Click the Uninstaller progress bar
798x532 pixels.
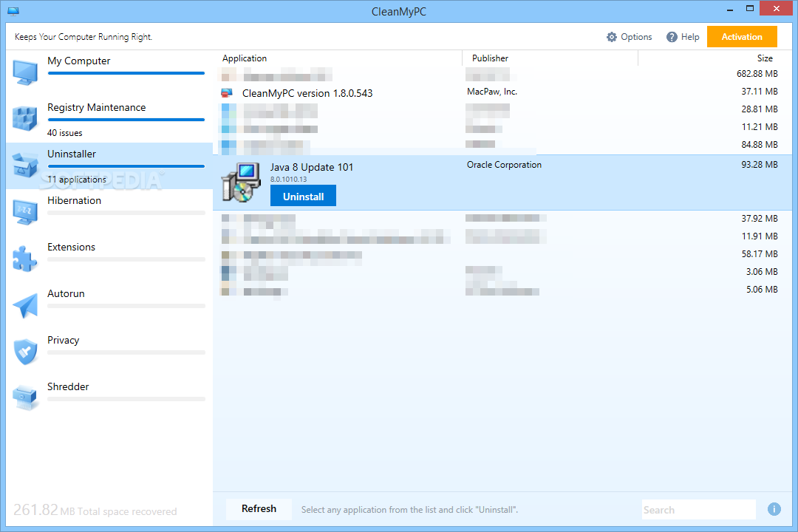pyautogui.click(x=126, y=166)
